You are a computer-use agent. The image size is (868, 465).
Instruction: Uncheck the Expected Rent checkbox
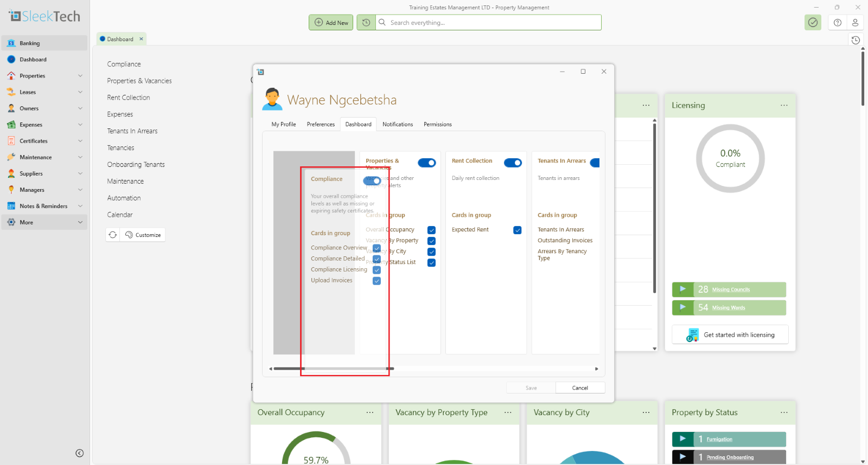click(518, 230)
